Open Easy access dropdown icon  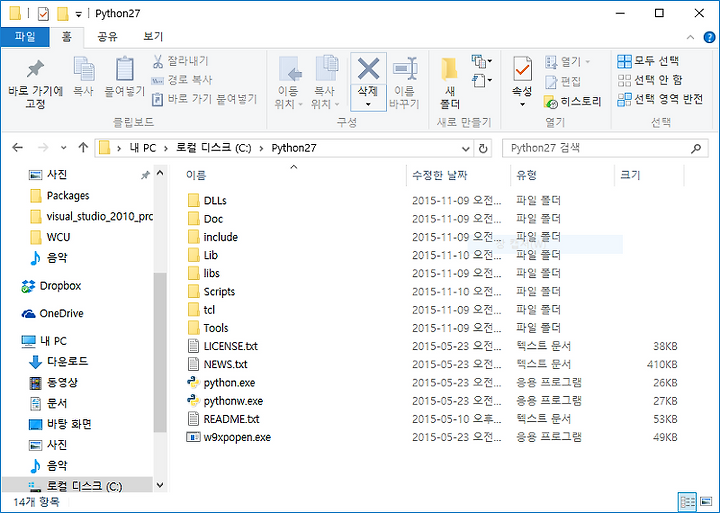click(x=481, y=81)
